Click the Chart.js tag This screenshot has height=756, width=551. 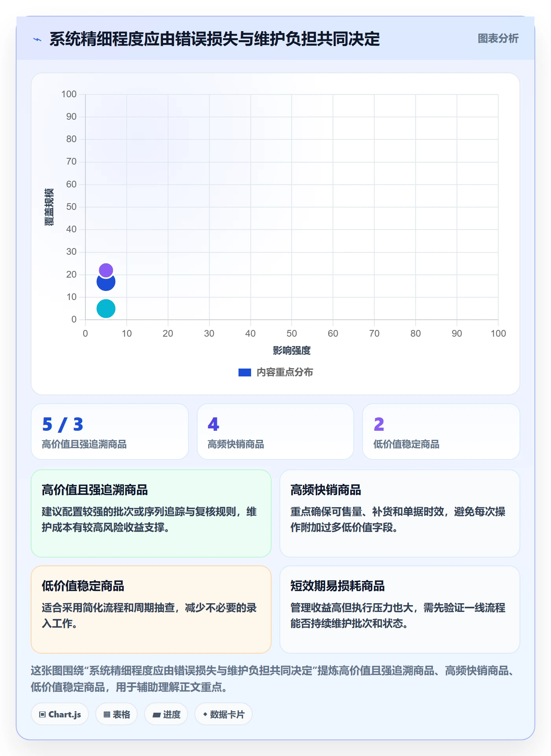[60, 714]
